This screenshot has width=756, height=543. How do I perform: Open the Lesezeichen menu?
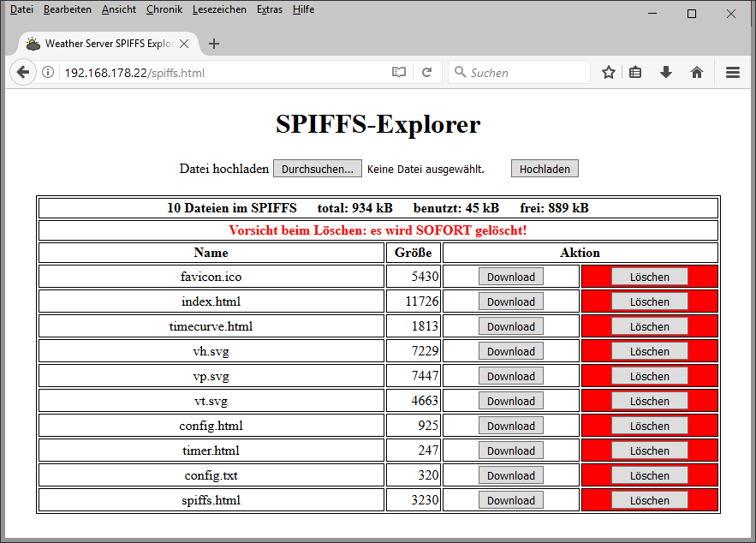click(x=219, y=9)
